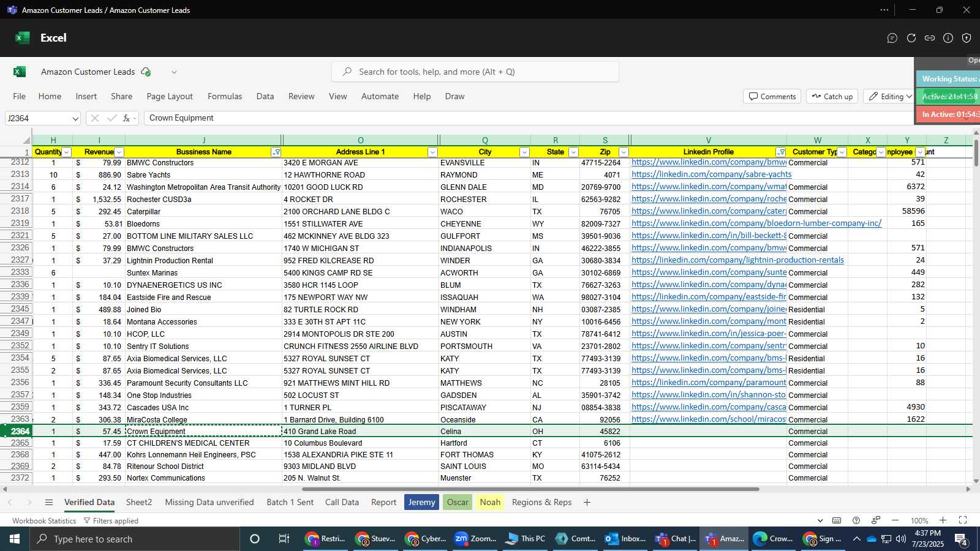The height and width of the screenshot is (551, 980).
Task: Select the CT CHILDREN'S MEDICAL CENTER cell
Action: tap(203, 443)
